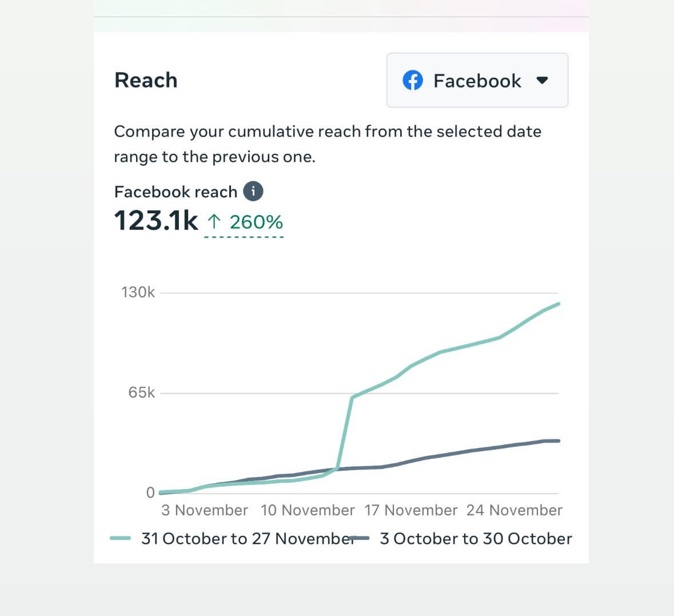Click the dropdown caret next to Facebook
Screen dimensions: 674x616
point(543,80)
